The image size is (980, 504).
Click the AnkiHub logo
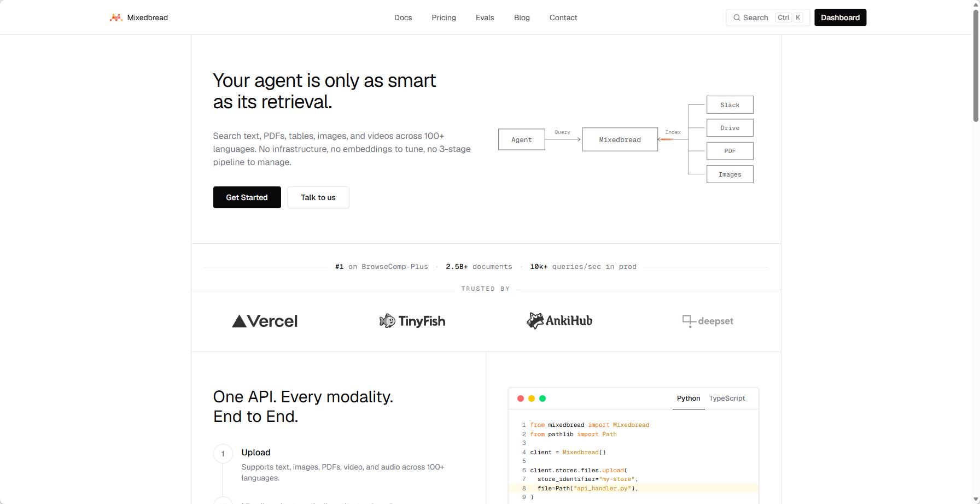(x=559, y=320)
